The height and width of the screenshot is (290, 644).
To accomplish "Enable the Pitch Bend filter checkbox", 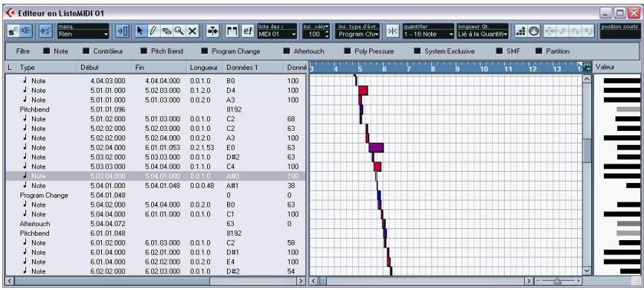I will (144, 51).
